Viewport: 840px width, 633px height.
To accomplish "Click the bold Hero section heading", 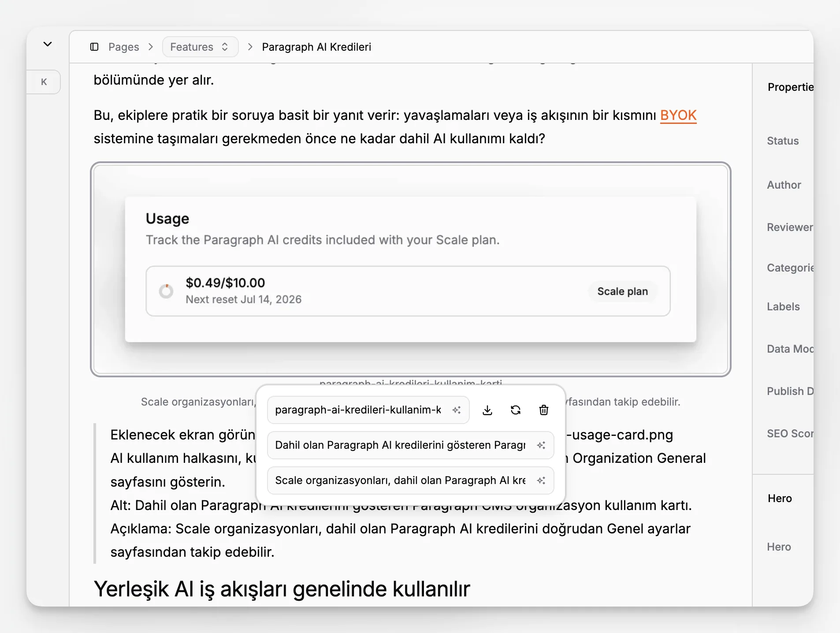I will tap(780, 499).
